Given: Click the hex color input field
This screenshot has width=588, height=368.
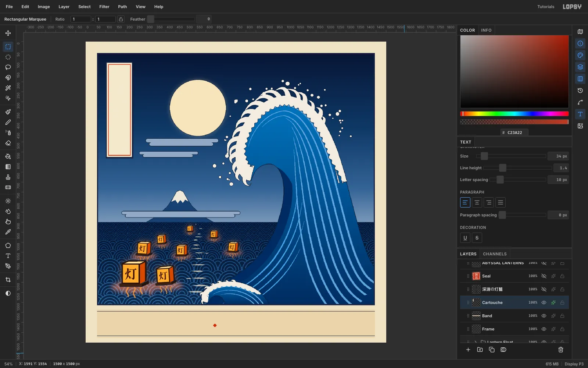Looking at the screenshot, I should [x=514, y=132].
